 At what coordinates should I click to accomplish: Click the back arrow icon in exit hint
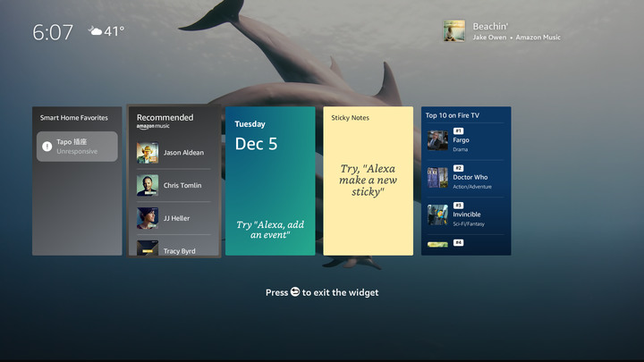(295, 291)
